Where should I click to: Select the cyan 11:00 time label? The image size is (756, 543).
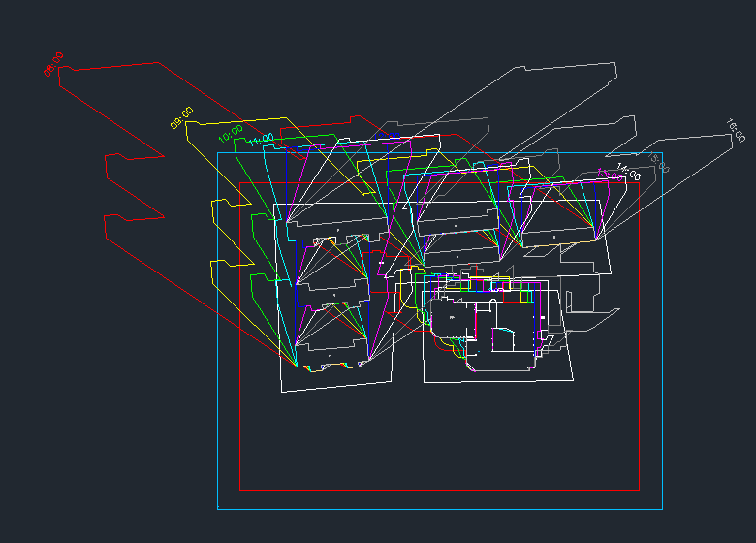tap(261, 141)
